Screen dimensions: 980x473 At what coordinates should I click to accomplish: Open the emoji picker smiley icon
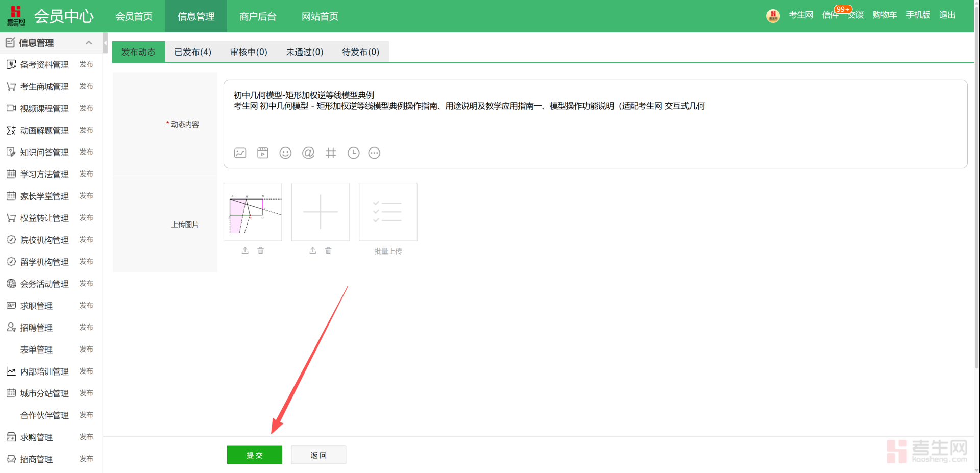pyautogui.click(x=285, y=153)
